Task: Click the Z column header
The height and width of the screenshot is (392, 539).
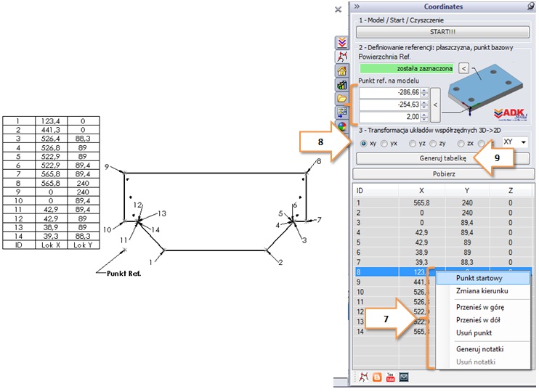Action: (511, 191)
